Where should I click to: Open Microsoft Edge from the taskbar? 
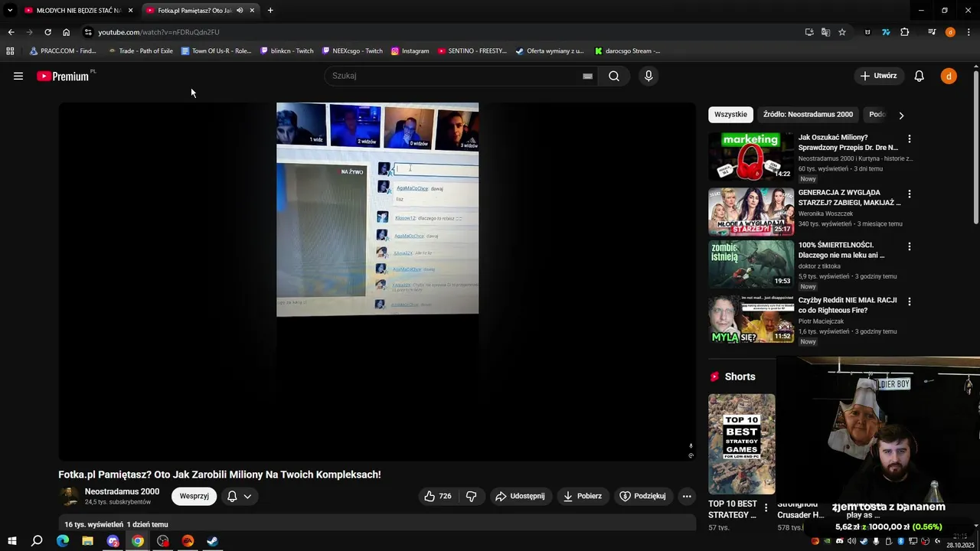(63, 541)
